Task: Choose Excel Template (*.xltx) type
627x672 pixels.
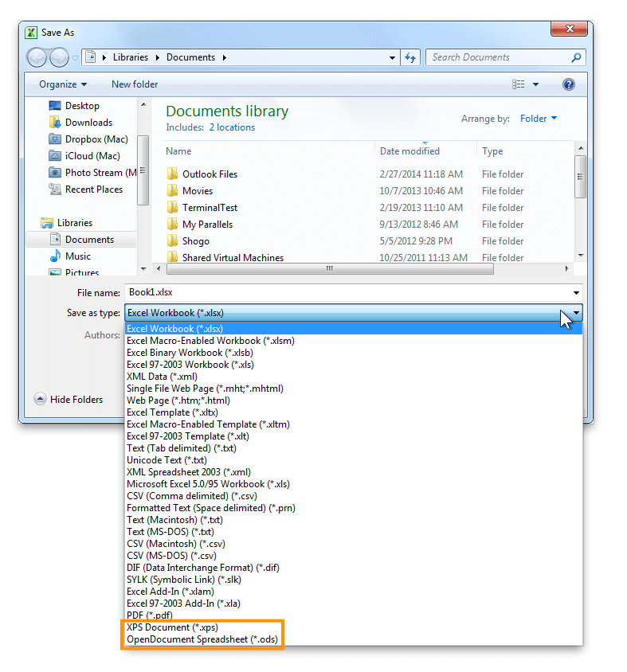Action: (354, 412)
